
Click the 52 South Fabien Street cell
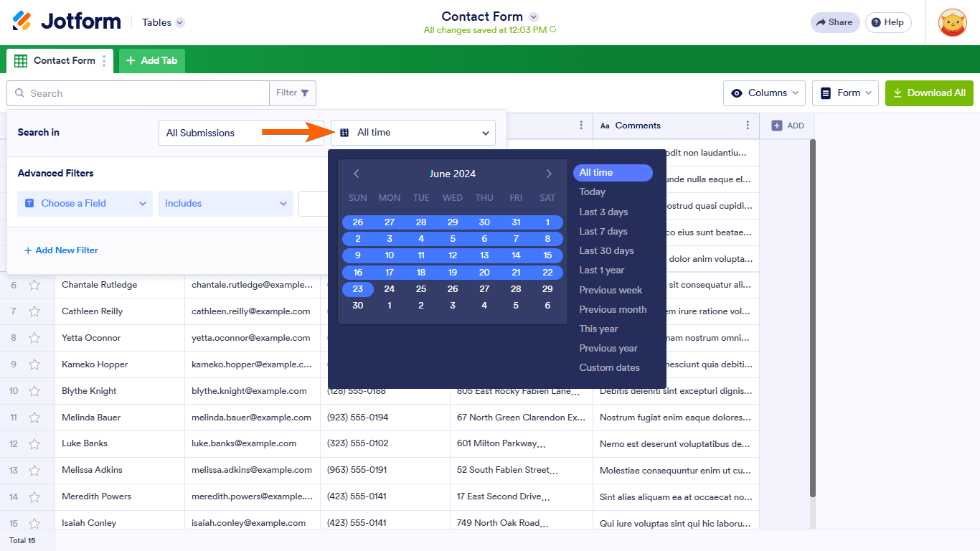[522, 470]
